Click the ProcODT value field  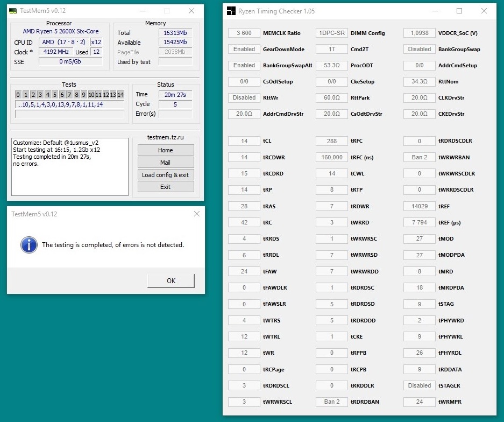(331, 65)
